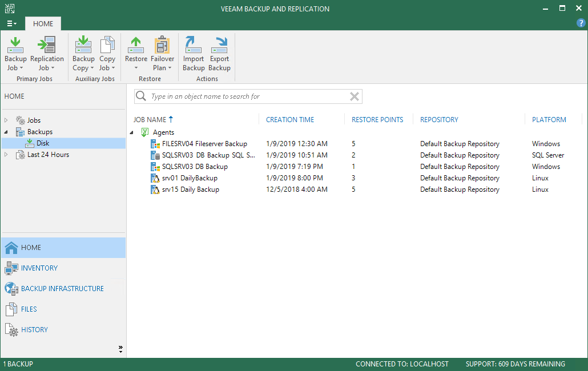
Task: Select the Agents group row
Action: click(163, 132)
